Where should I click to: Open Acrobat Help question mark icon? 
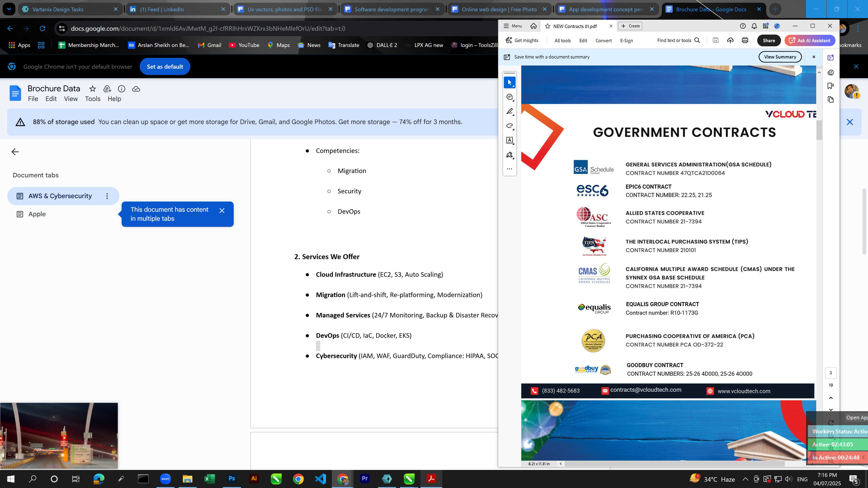pos(743,26)
